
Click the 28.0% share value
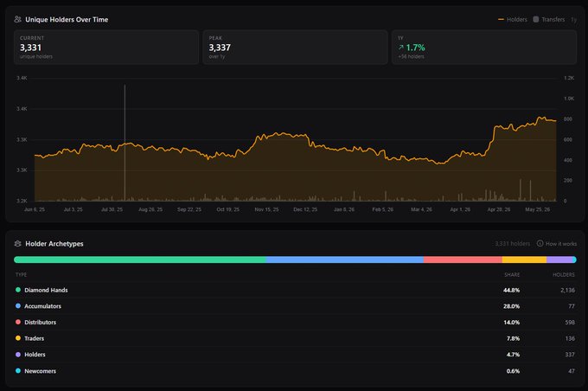pyautogui.click(x=512, y=306)
